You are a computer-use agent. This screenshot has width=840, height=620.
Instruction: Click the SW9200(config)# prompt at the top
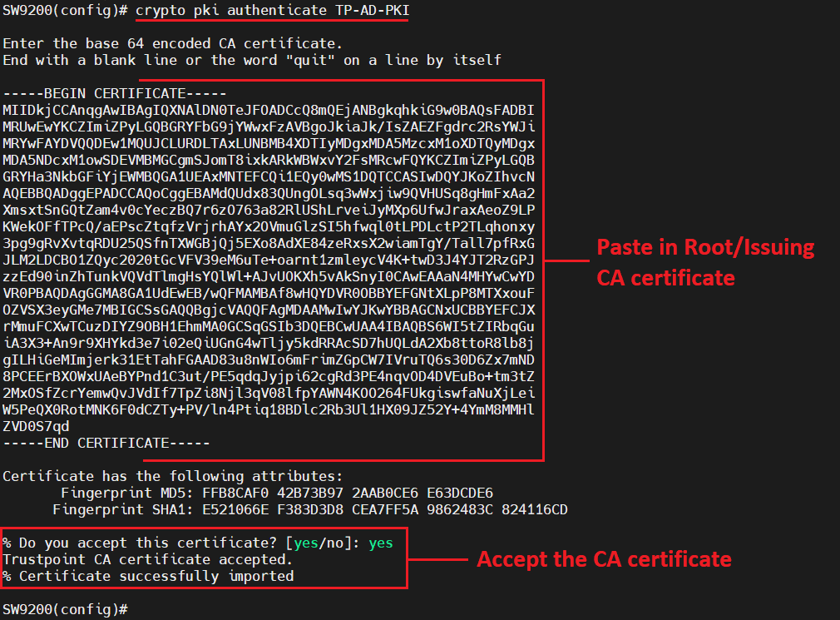tap(67, 10)
